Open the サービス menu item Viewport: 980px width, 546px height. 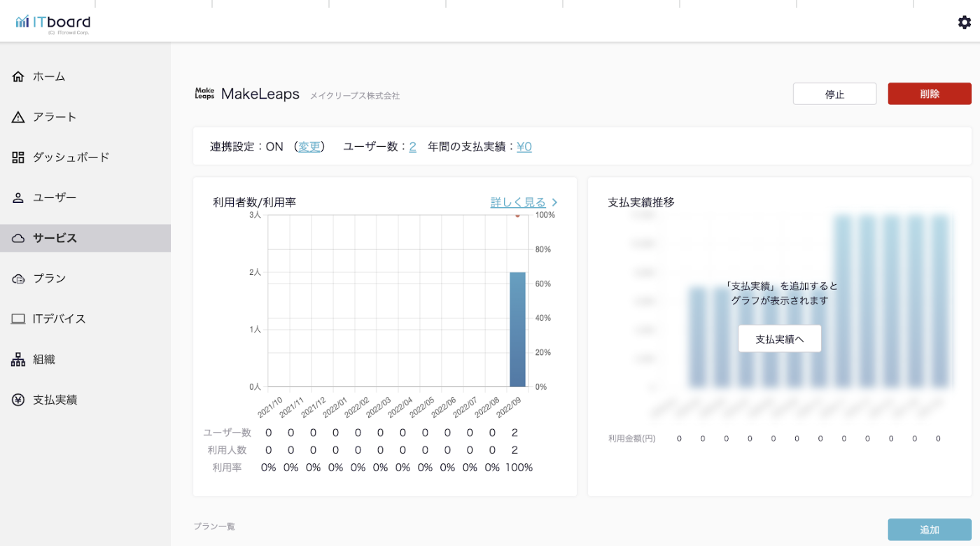pos(55,238)
